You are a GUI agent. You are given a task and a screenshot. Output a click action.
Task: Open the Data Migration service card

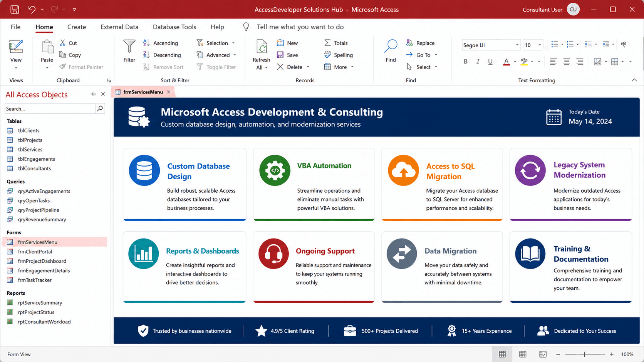(x=442, y=267)
